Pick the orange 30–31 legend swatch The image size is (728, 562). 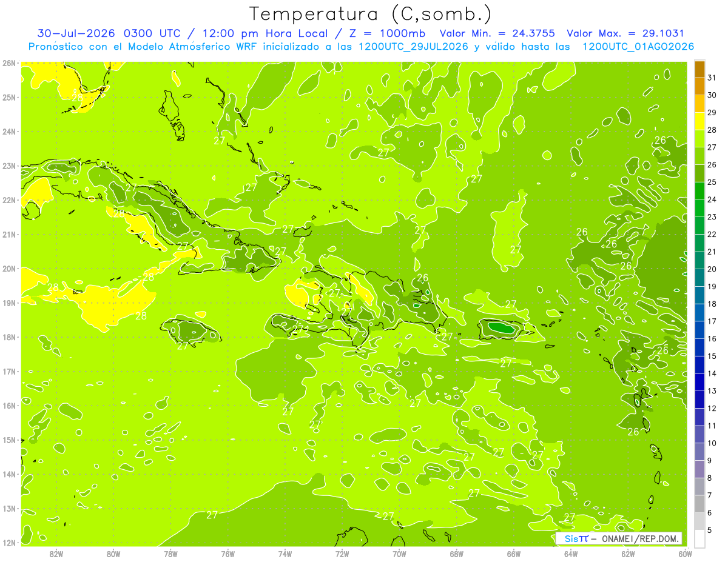pos(699,86)
